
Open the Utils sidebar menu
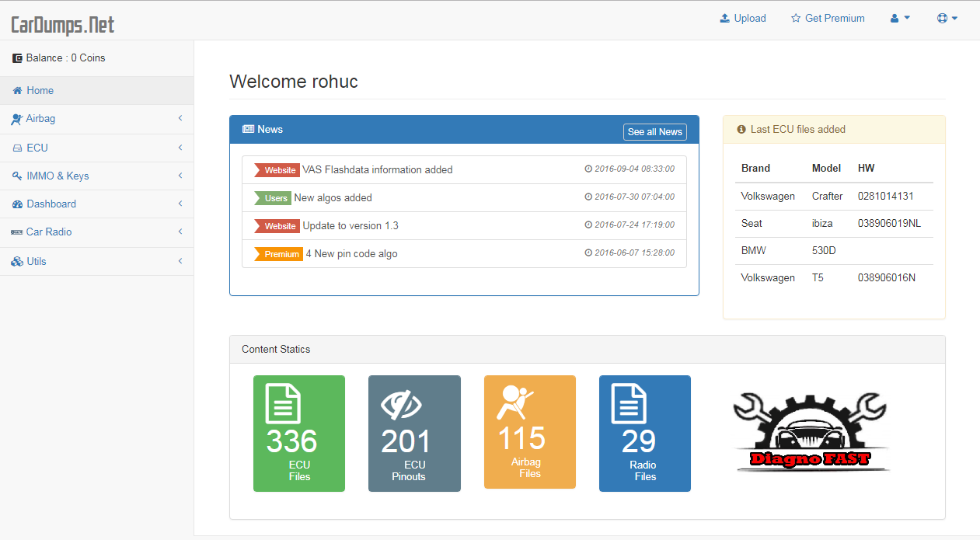(x=96, y=262)
